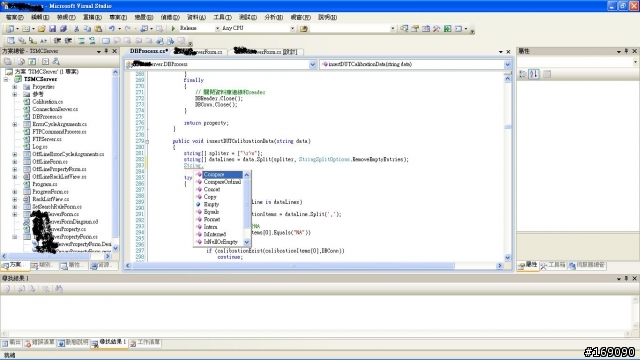Open the Any CPU platform dropdown
640x360 pixels.
pos(292,28)
